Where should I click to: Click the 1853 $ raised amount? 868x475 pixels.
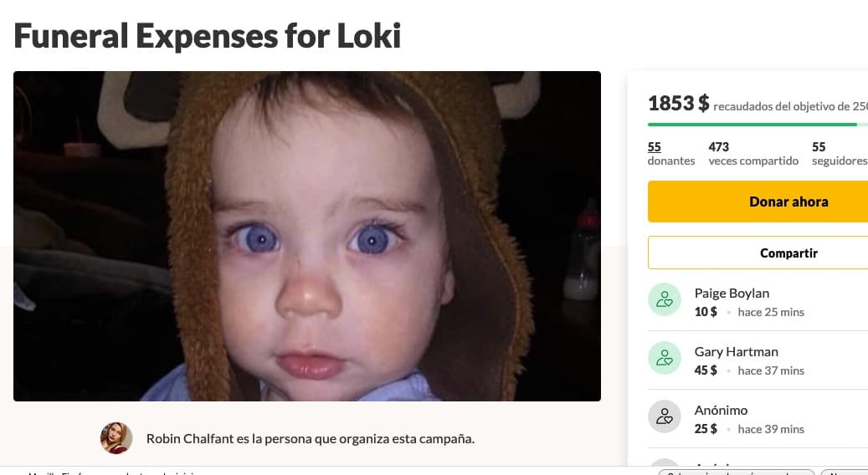click(x=678, y=104)
